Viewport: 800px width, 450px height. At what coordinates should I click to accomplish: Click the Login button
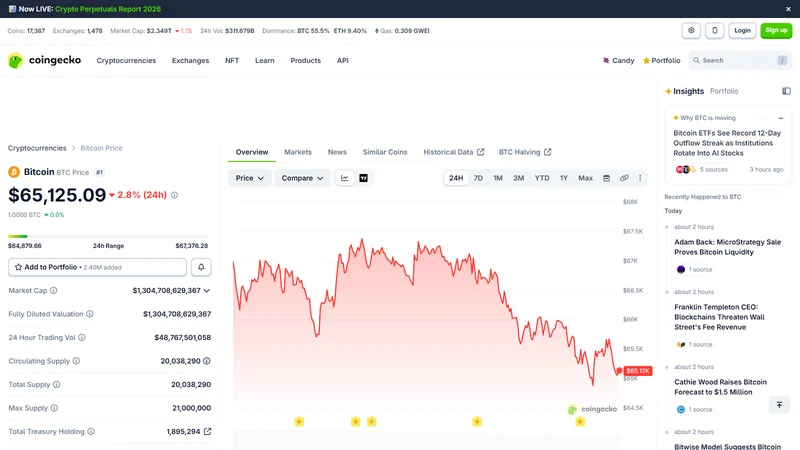pyautogui.click(x=742, y=31)
